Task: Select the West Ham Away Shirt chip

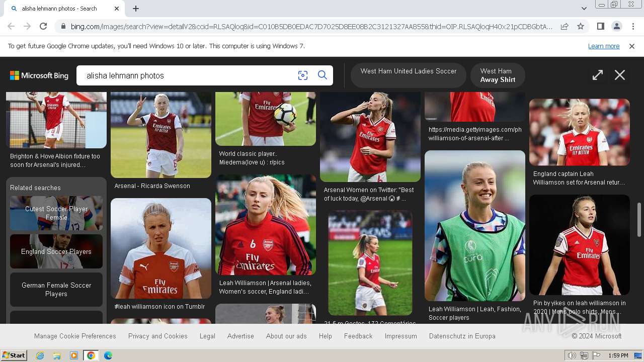Action: 498,75
